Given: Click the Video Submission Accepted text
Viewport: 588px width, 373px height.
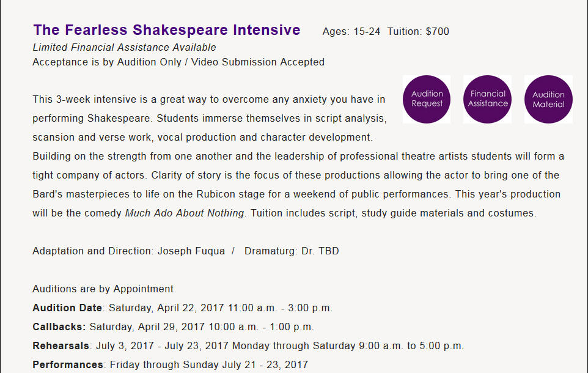Looking at the screenshot, I should click(258, 62).
